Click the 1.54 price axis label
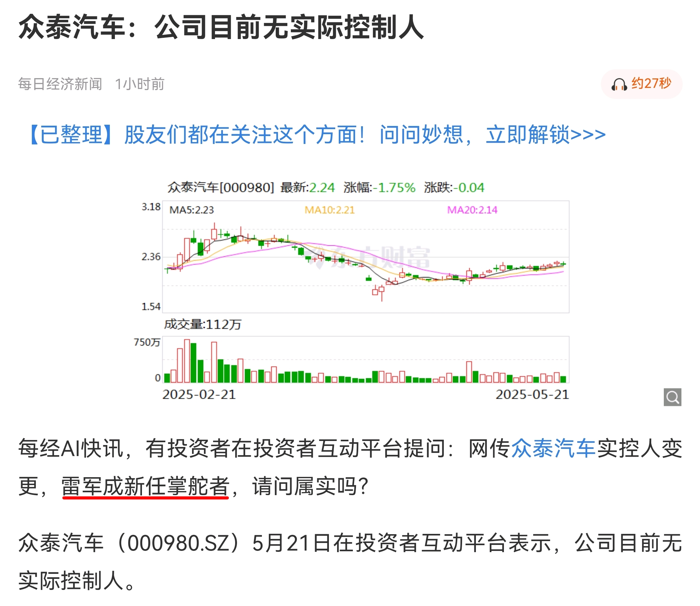Screen dimensions: 700x606 click(x=151, y=307)
